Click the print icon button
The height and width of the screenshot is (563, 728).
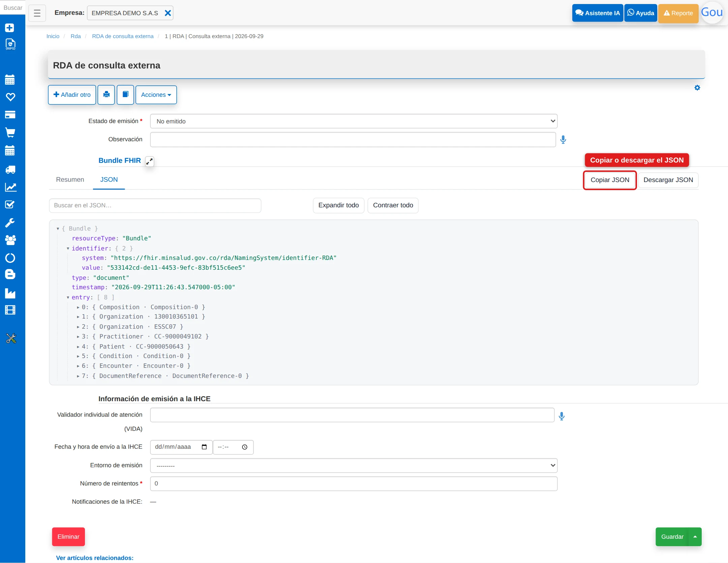click(x=107, y=95)
